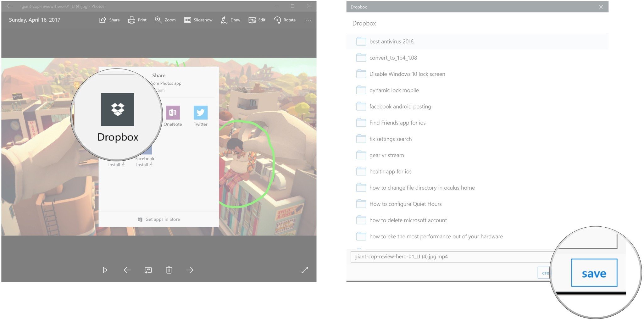644x321 pixels.
Task: Choose Dropbox in the Share panel
Action: coord(118,118)
